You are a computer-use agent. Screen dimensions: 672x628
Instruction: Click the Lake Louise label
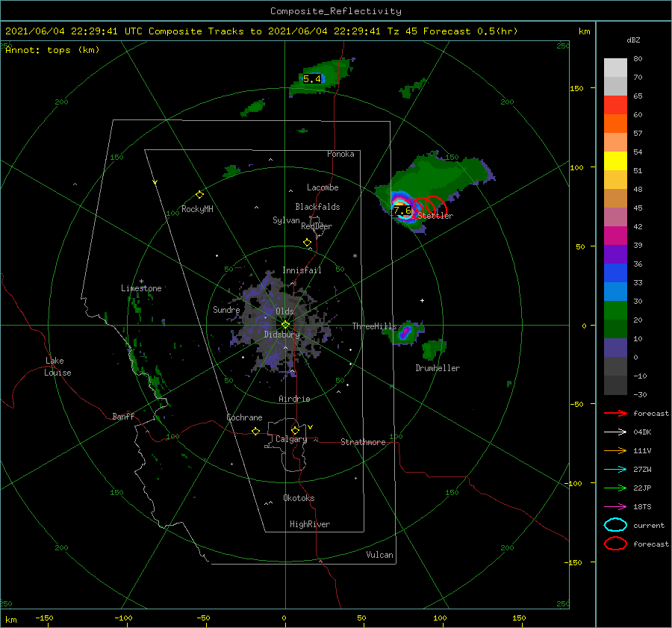(x=57, y=367)
